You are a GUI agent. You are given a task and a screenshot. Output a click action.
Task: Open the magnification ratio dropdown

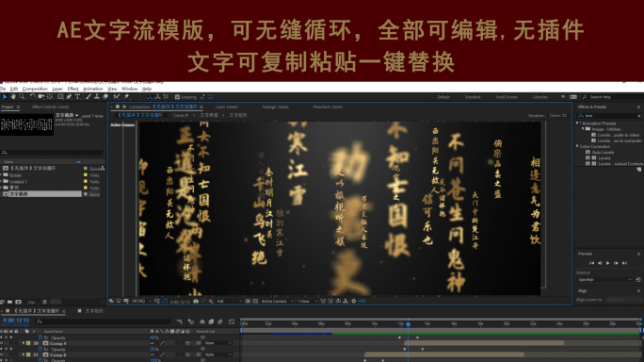coord(141,301)
